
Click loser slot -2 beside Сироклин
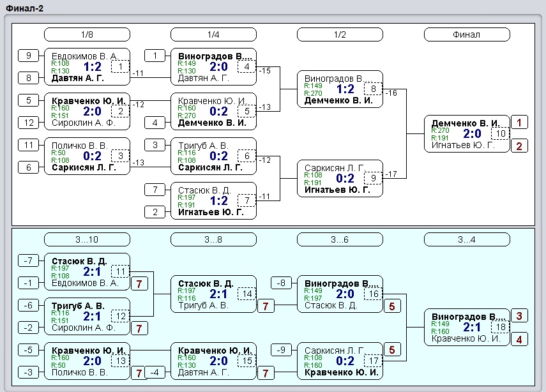tap(28, 328)
